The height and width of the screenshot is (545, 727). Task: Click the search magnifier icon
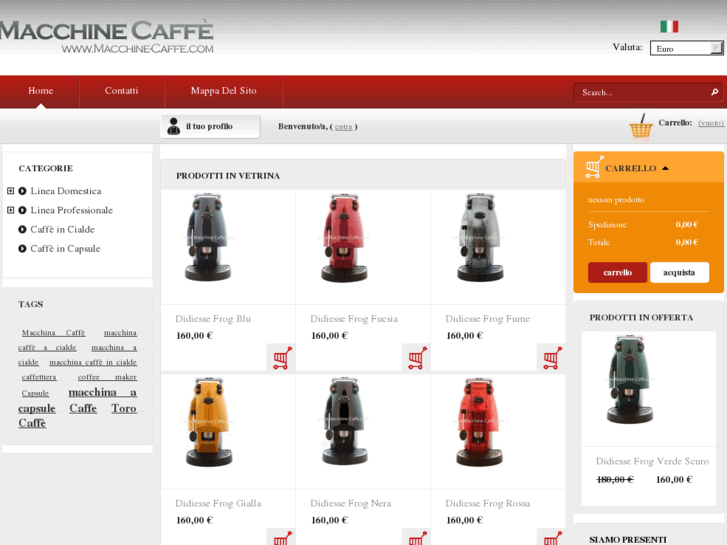pos(714,92)
